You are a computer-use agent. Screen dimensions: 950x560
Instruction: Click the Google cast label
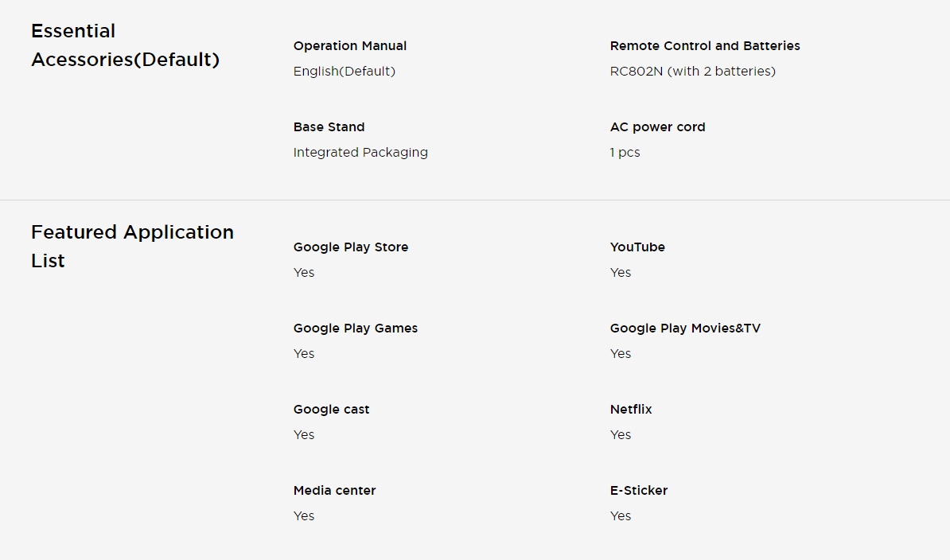click(331, 410)
